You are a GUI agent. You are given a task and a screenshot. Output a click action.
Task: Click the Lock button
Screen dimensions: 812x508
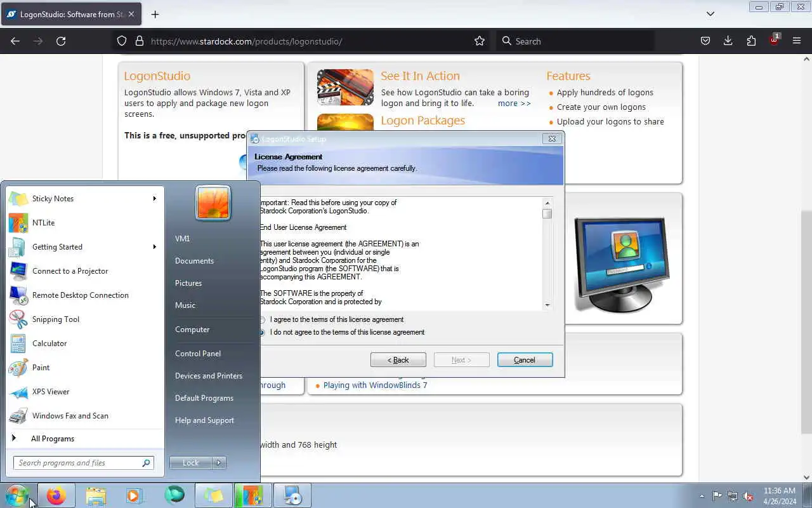point(191,463)
